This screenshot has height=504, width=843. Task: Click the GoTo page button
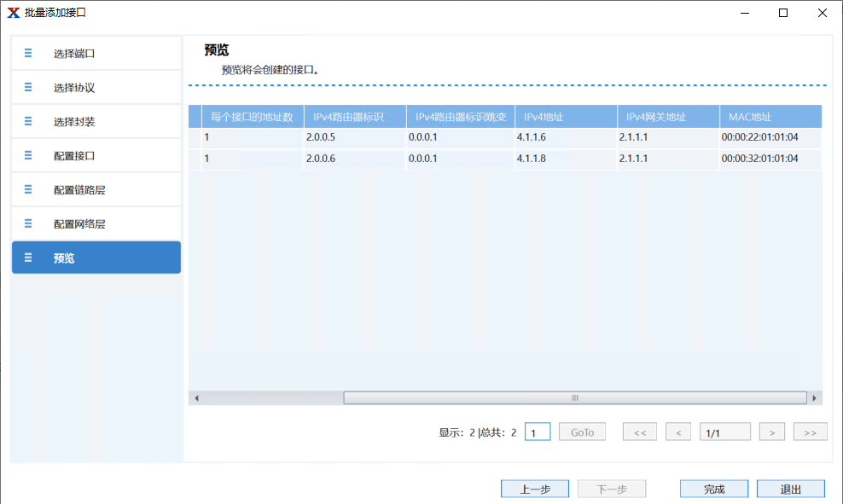point(582,432)
